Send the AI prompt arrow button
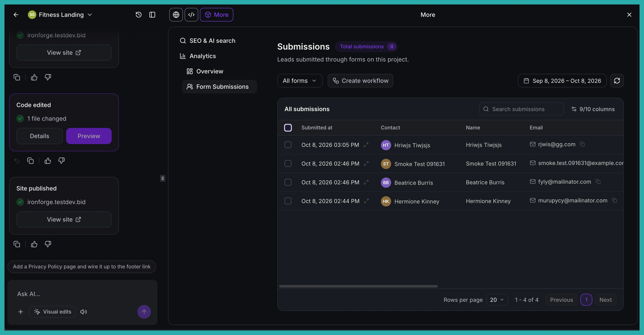The image size is (644, 335). click(144, 312)
